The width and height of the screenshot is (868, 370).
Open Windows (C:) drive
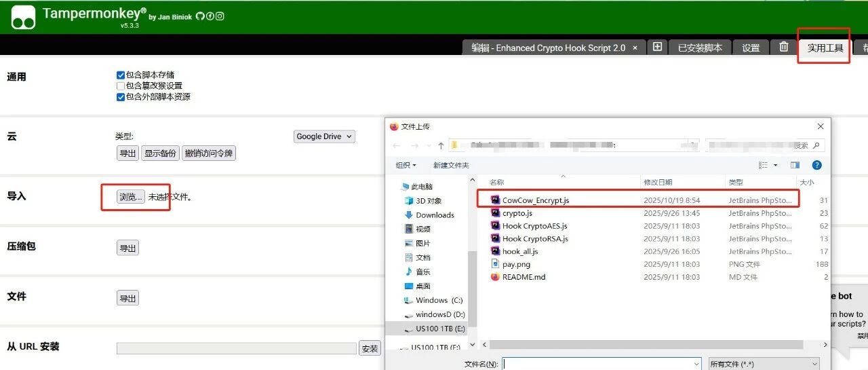(x=433, y=300)
